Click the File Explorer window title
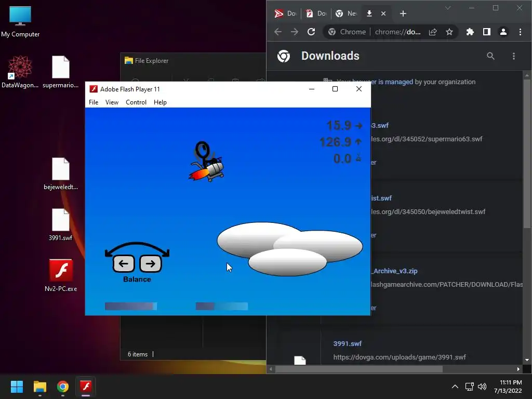Screen dimensions: 532x399 [x=151, y=60]
